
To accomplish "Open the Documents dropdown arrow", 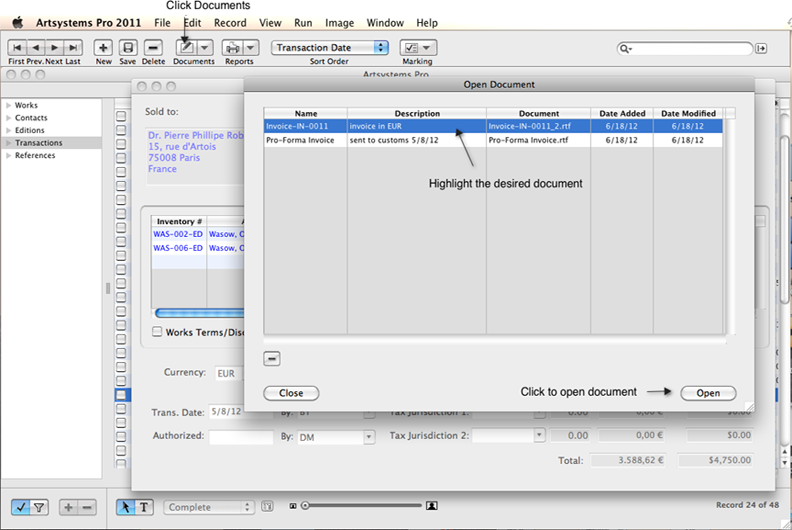I will tap(205, 48).
